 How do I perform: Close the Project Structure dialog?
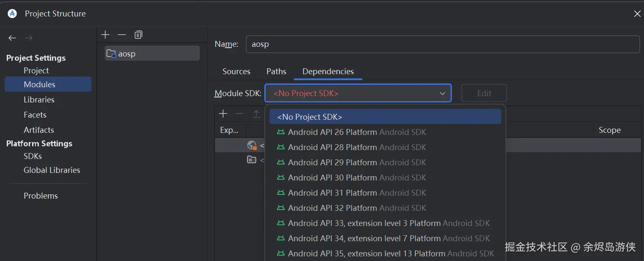click(637, 14)
